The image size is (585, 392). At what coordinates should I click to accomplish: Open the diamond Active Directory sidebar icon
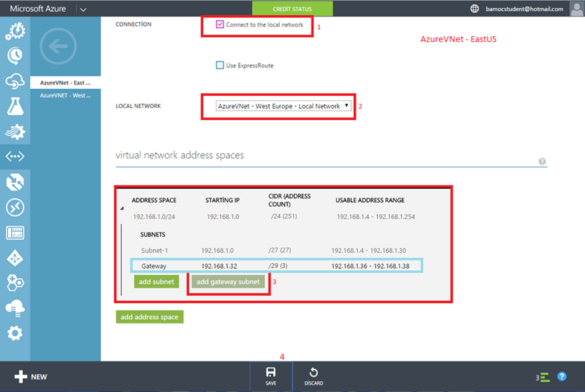point(15,258)
